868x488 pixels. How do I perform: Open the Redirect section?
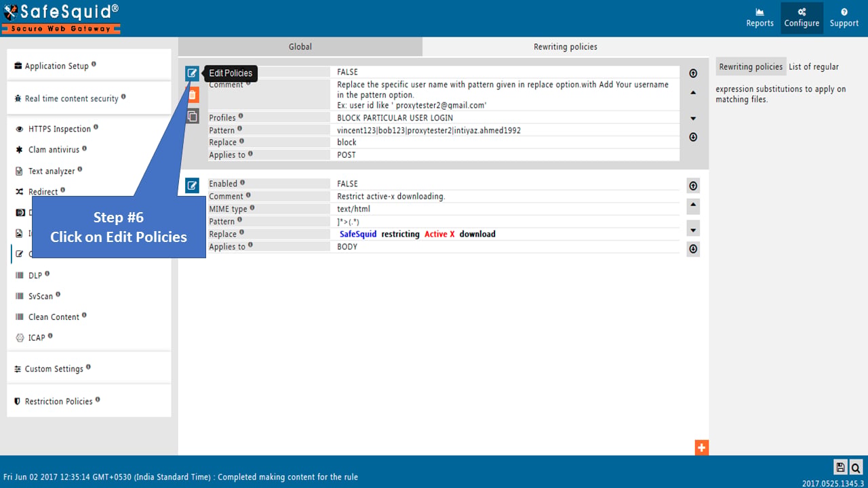click(x=42, y=192)
